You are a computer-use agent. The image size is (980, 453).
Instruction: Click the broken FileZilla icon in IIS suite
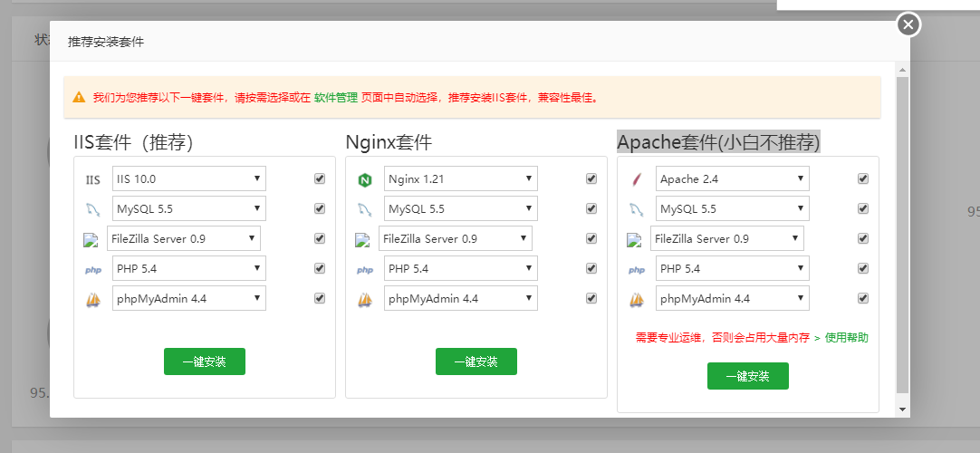click(91, 239)
